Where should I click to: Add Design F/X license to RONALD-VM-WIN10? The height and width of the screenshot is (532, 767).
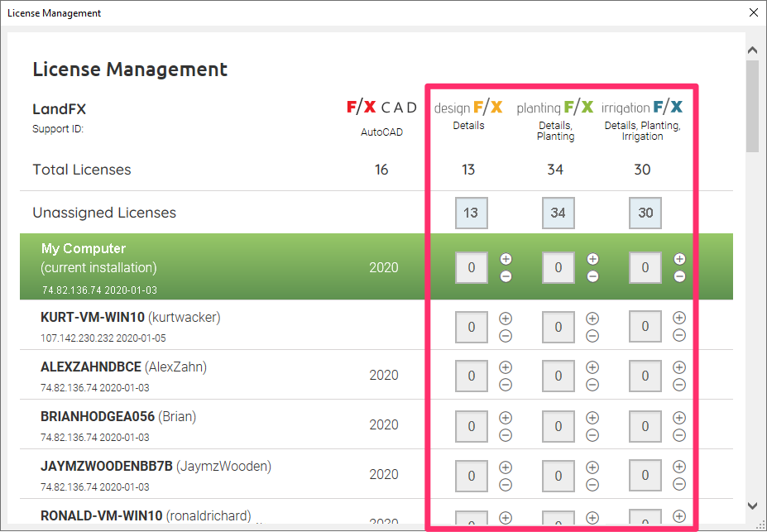tap(506, 517)
